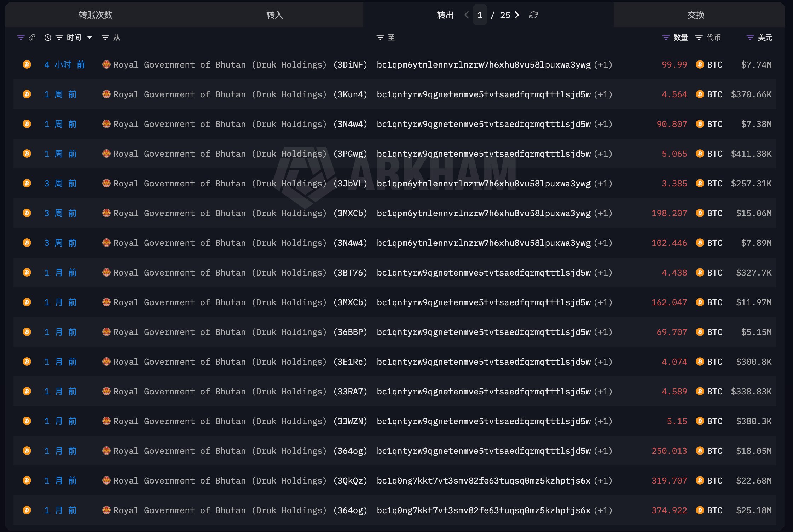Click the amount 69.707

(x=672, y=332)
